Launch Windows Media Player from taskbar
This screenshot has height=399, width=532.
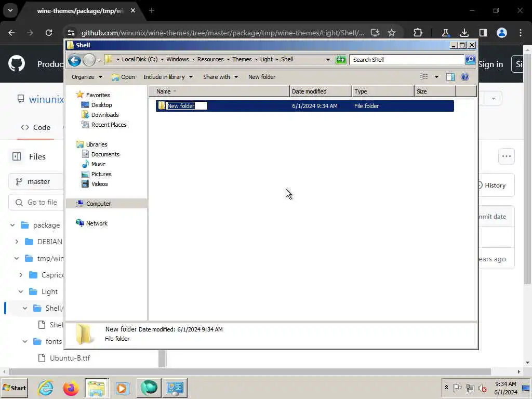122,388
